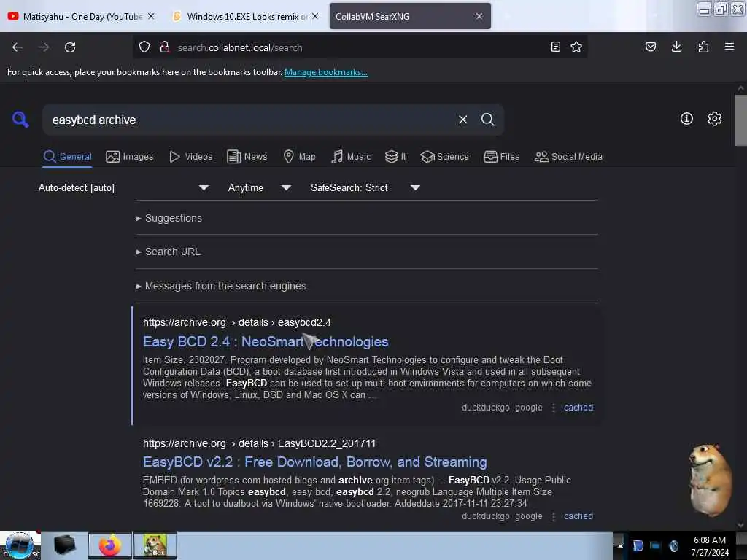747x560 pixels.
Task: Open SearXNG preferences gear icon
Action: 715,119
